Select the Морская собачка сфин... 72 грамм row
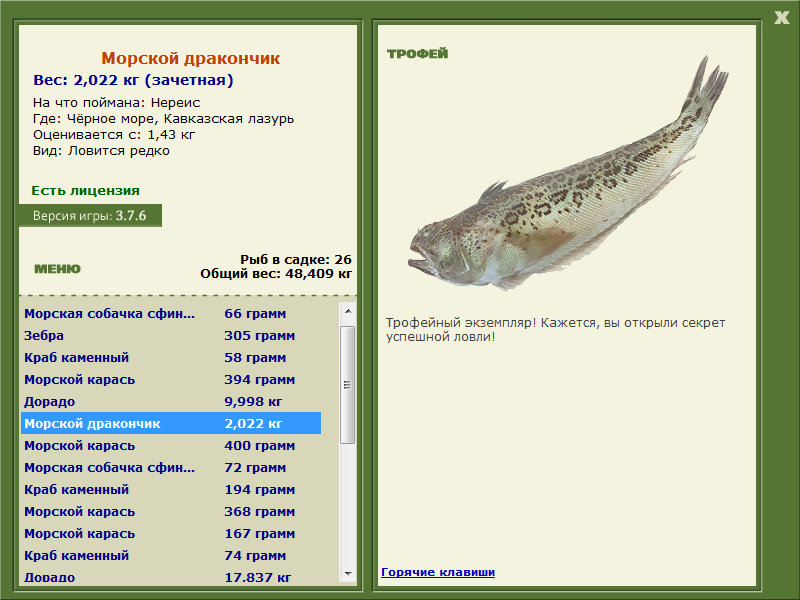This screenshot has height=600, width=800. pyautogui.click(x=171, y=467)
